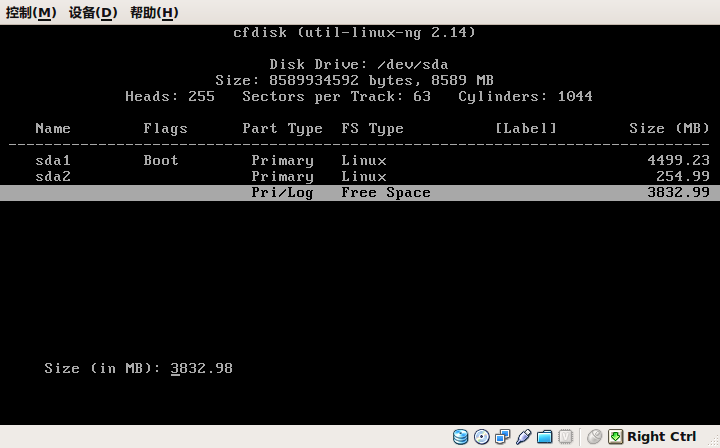This screenshot has width=720, height=448.
Task: Click the FS Type column header
Action: tap(372, 129)
